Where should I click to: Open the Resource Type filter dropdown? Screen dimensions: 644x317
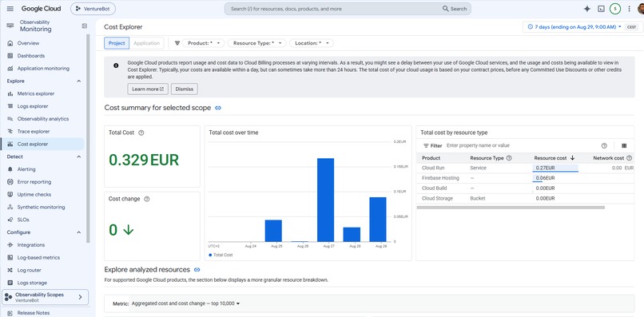tap(256, 43)
